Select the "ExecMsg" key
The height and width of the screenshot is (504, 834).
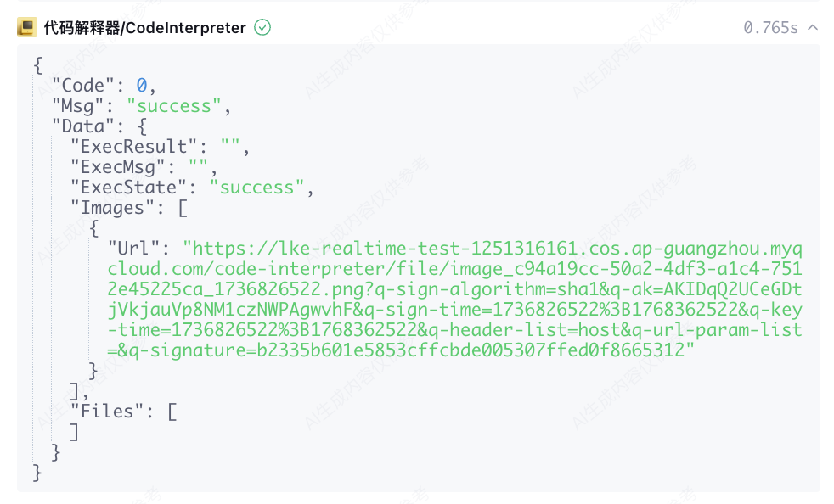[117, 167]
